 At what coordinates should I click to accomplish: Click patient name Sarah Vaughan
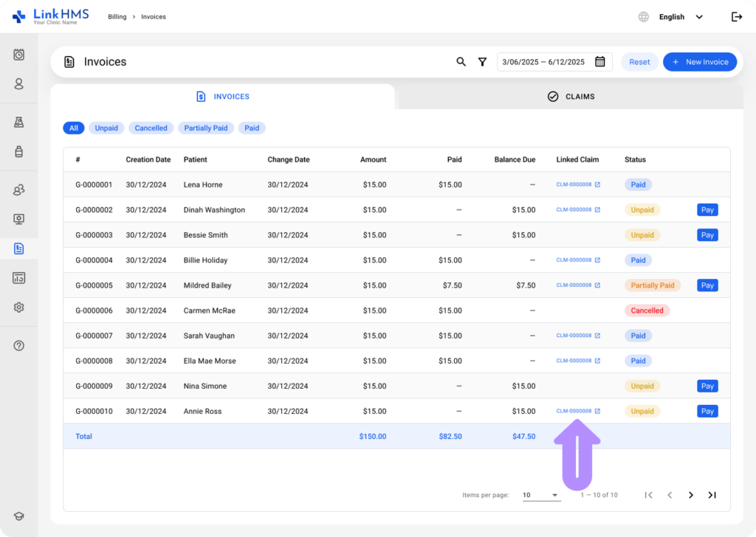point(209,336)
